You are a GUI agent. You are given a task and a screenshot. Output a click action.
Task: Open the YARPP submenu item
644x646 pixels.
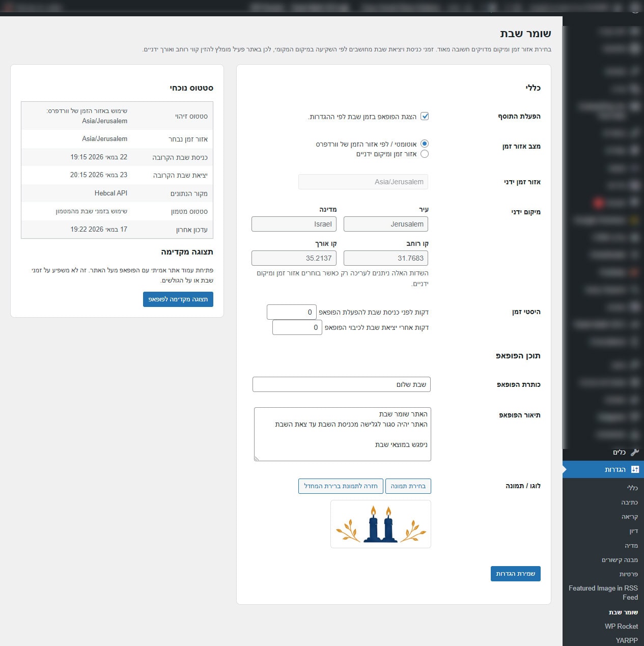point(627,640)
